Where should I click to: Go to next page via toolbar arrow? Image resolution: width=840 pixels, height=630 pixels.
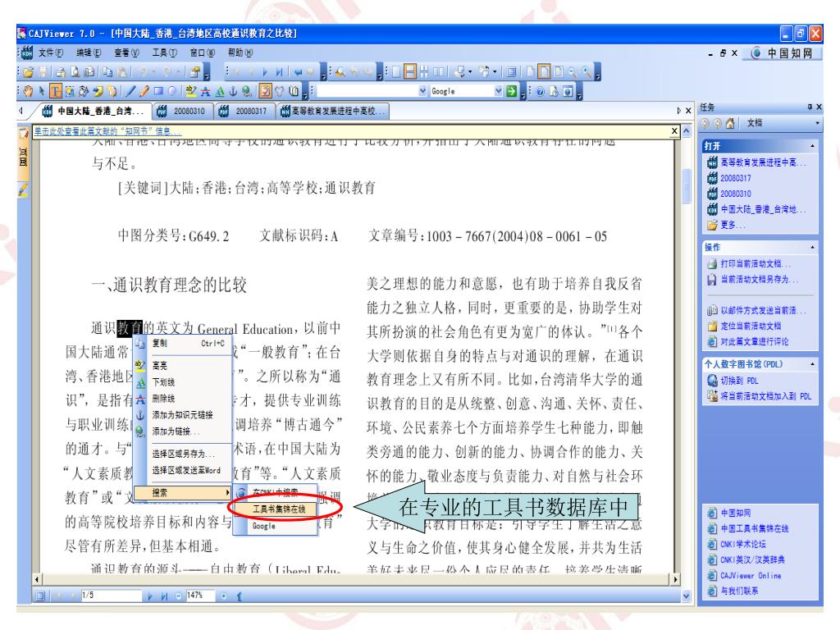coord(265,71)
